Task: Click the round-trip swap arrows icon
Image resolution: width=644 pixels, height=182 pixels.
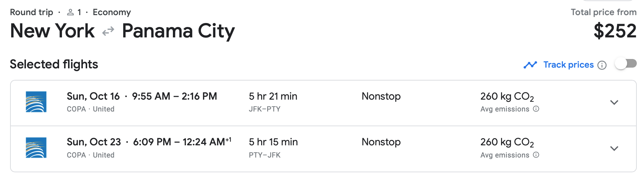Action: [x=108, y=32]
